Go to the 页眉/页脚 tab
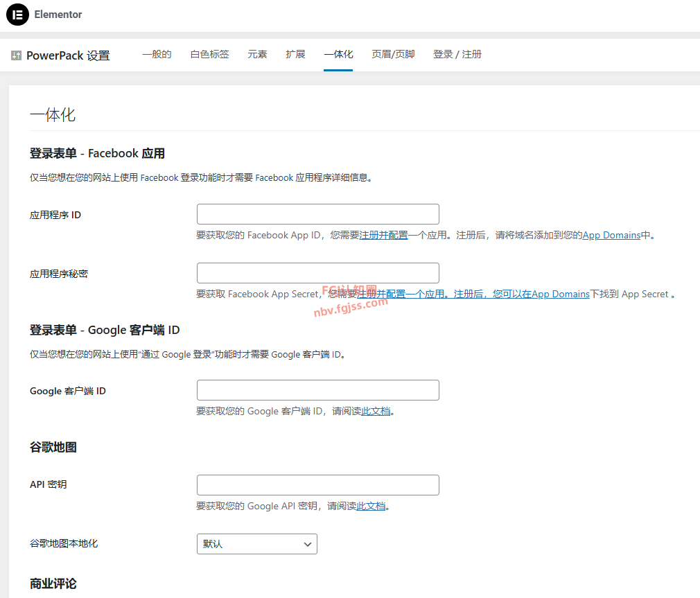700x598 pixels. pos(393,55)
